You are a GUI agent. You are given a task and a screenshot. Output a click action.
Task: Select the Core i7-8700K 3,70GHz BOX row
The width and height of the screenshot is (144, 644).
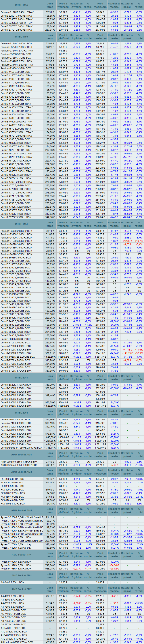pyautogui.click(x=72, y=371)
